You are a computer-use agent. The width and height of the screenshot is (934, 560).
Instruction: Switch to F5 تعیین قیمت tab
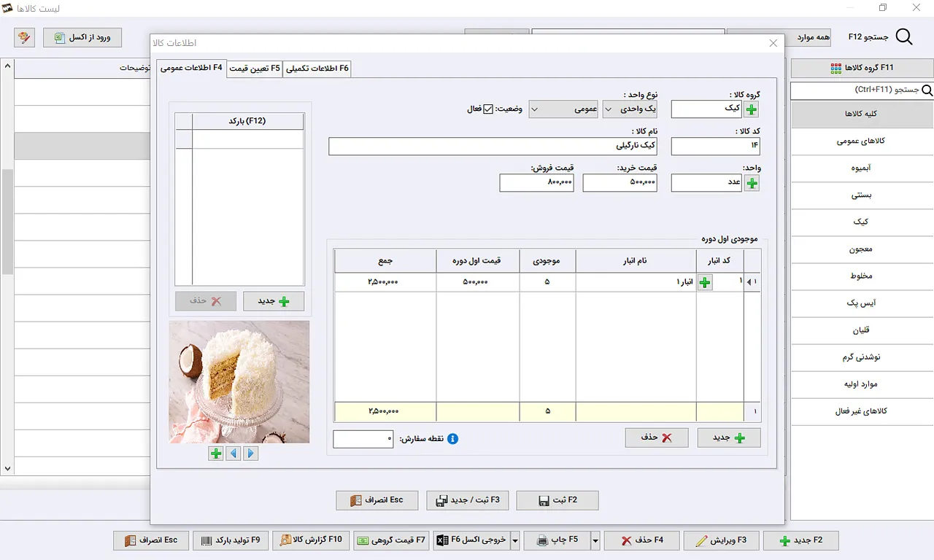coord(255,69)
